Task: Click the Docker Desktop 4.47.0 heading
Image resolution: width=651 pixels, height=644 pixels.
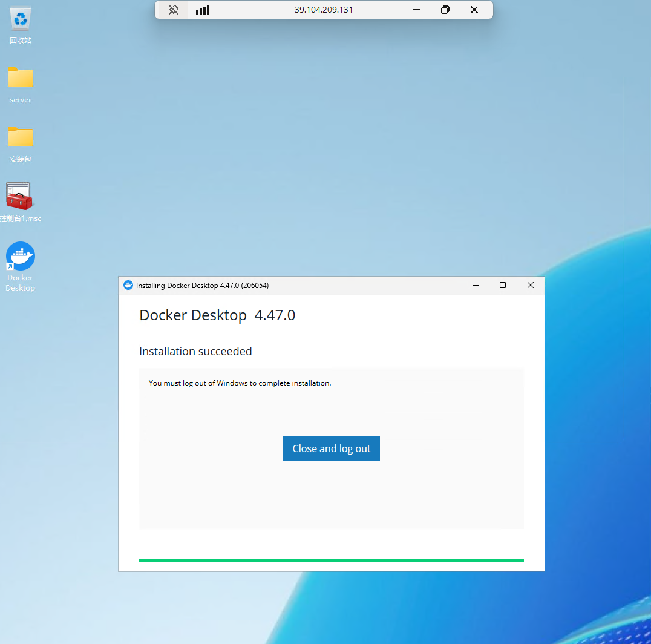Action: pyautogui.click(x=217, y=315)
